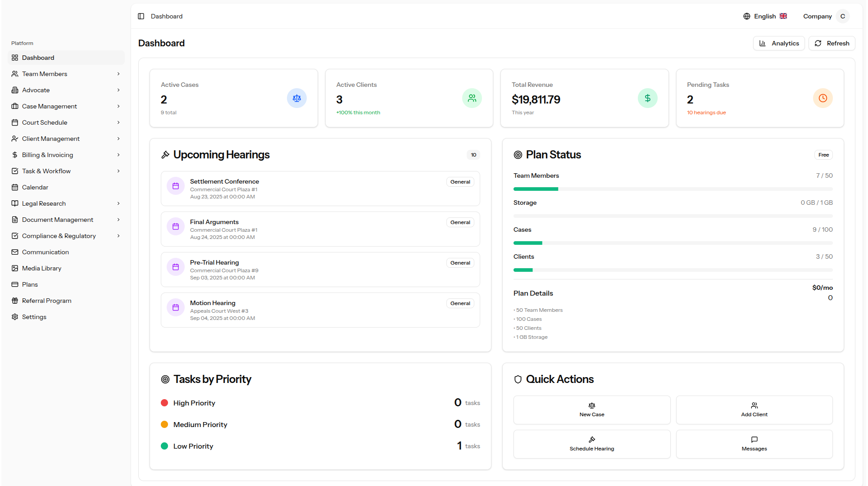Screen dimensions: 868x486
Task: Click the Total Revenue dollar icon
Action: click(x=647, y=98)
